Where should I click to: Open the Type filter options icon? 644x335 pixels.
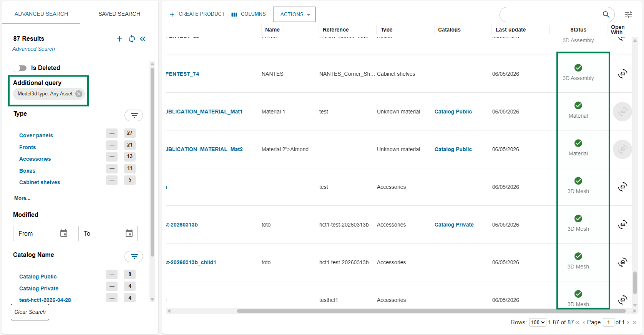point(134,115)
